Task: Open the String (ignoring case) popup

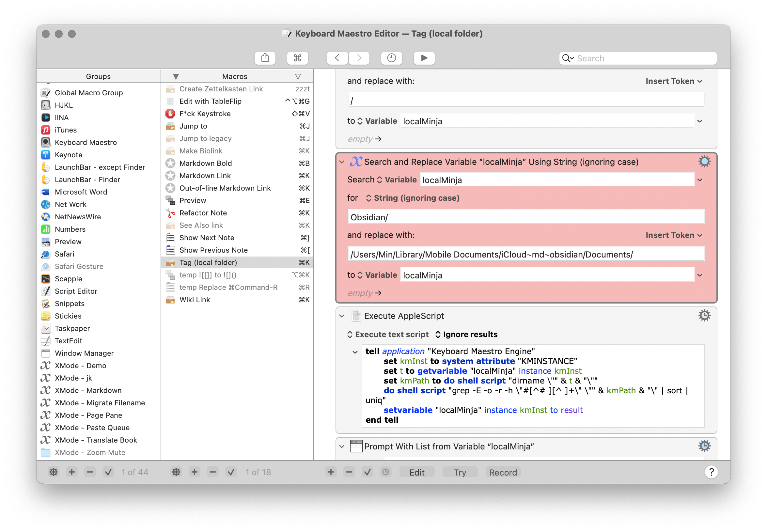Action: coord(413,198)
